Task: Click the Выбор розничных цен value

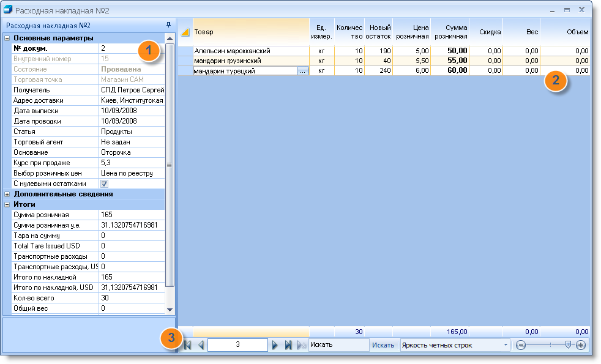Action: [x=132, y=173]
